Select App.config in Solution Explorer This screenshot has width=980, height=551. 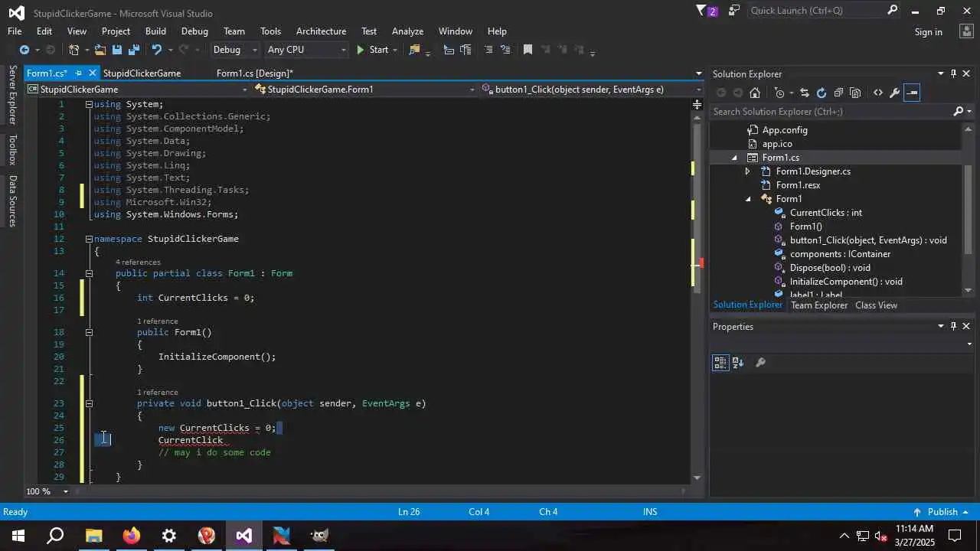(x=785, y=130)
